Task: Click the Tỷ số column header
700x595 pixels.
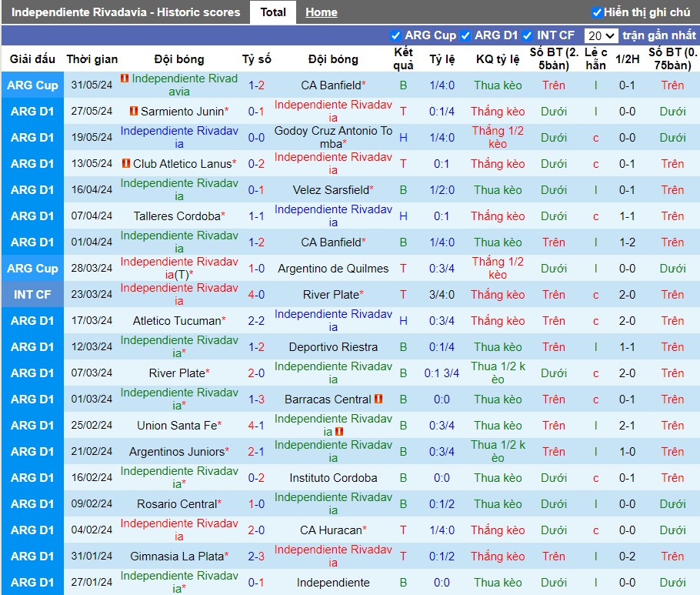Action: tap(256, 59)
